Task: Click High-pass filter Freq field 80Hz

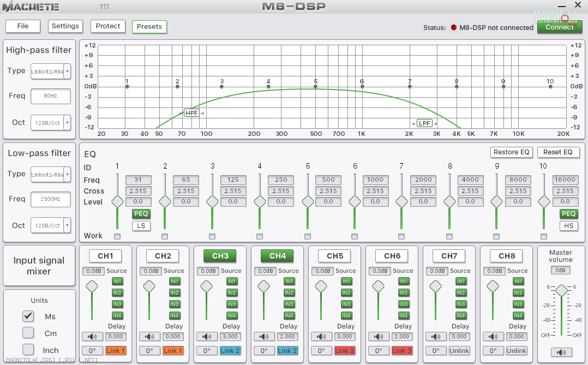Action: pyautogui.click(x=51, y=96)
